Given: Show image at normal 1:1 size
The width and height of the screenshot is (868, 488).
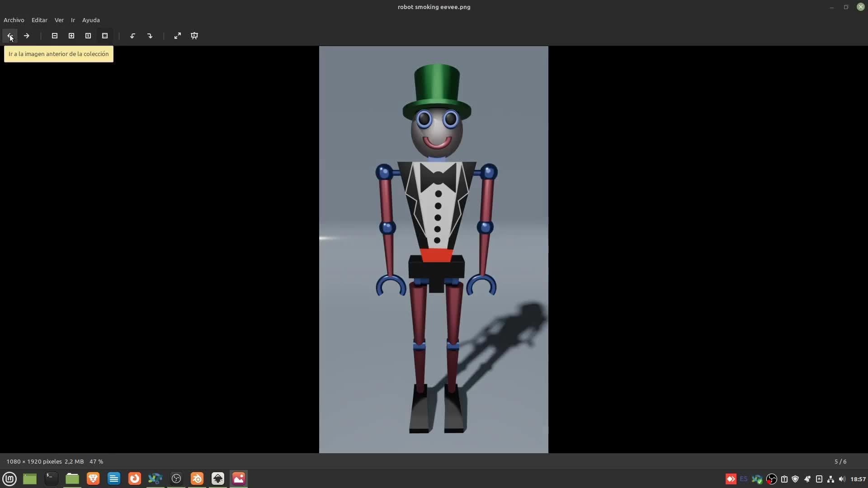Looking at the screenshot, I should (88, 36).
